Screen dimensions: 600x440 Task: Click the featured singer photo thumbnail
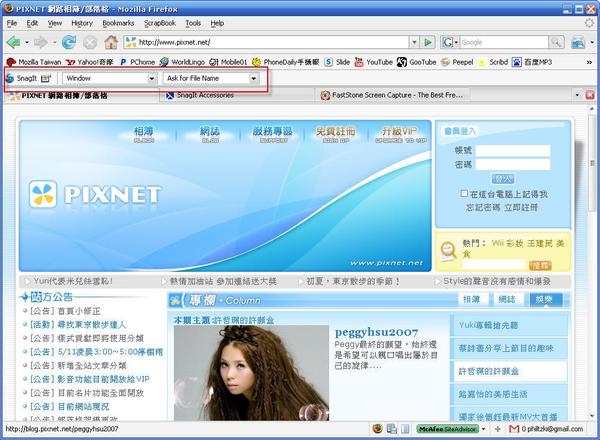click(x=251, y=373)
